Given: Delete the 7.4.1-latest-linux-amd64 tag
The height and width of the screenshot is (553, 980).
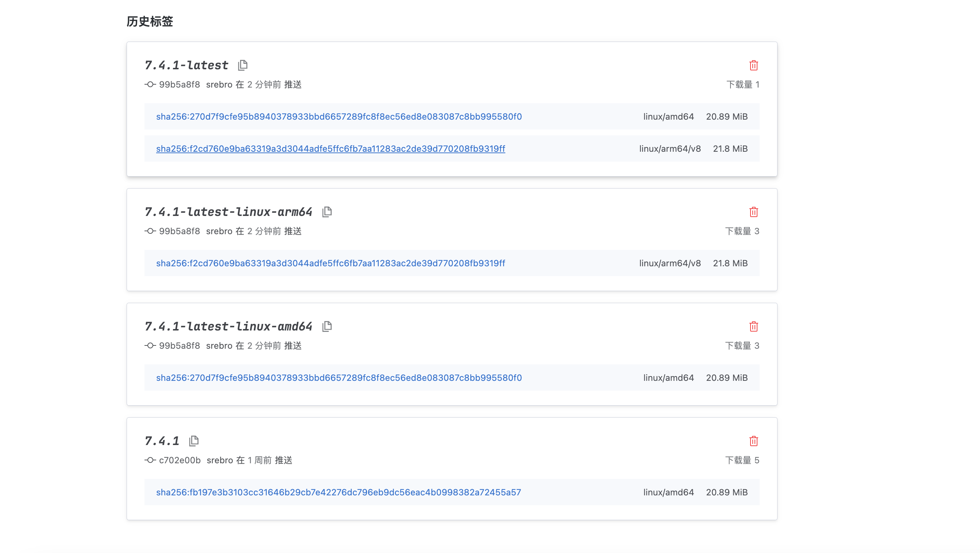Looking at the screenshot, I should pos(754,326).
